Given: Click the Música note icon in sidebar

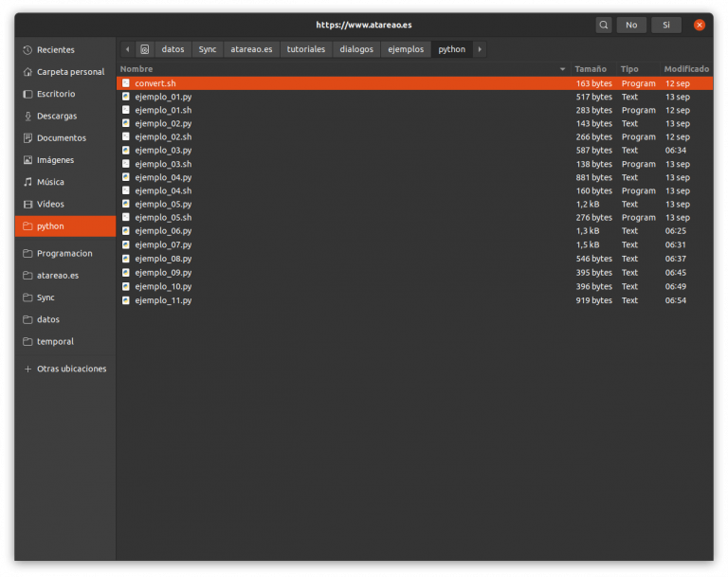Looking at the screenshot, I should (x=27, y=182).
